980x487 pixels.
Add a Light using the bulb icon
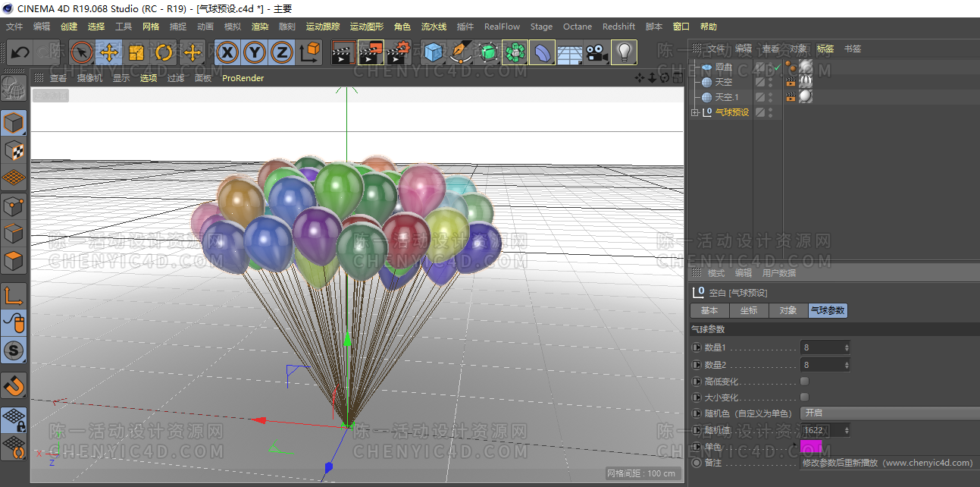coord(624,52)
